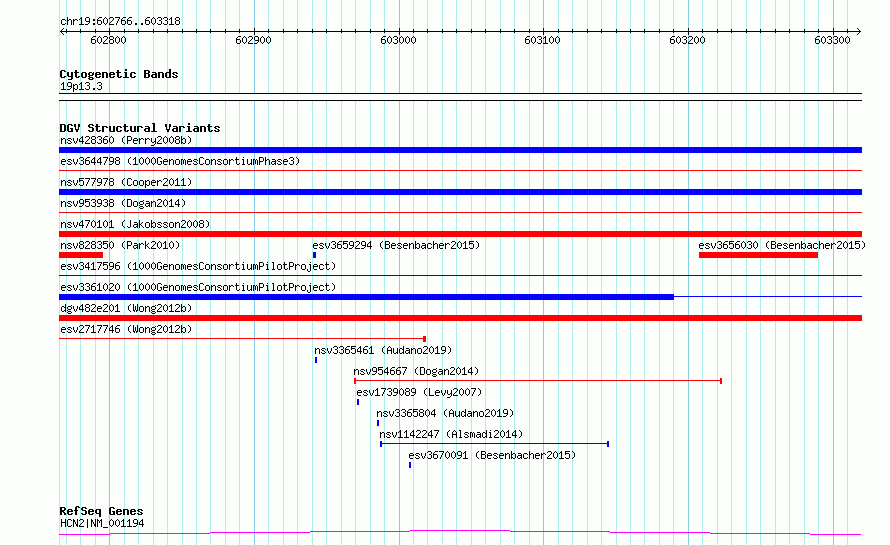Click variant label dgv482e201 (Wong2012b)

point(126,308)
